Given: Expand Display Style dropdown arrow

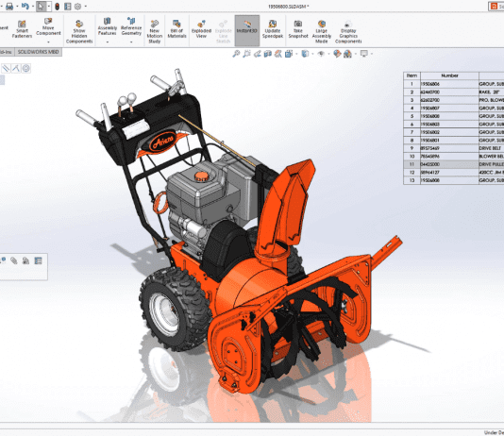Looking at the screenshot, I should pyautogui.click(x=312, y=54).
